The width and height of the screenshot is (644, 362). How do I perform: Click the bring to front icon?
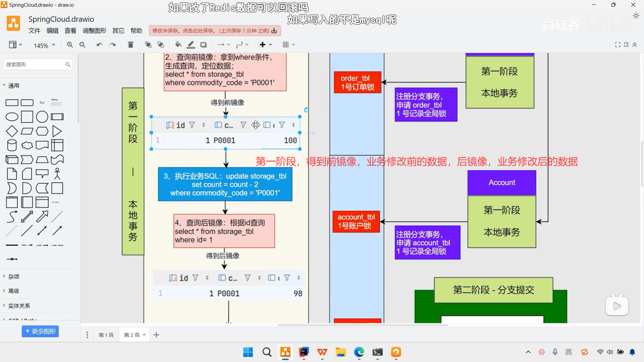(x=148, y=45)
